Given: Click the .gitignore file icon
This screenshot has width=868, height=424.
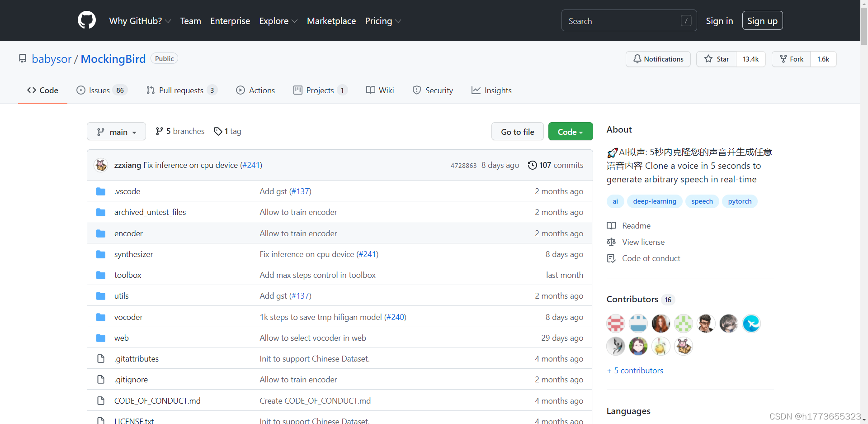Looking at the screenshot, I should coord(101,380).
